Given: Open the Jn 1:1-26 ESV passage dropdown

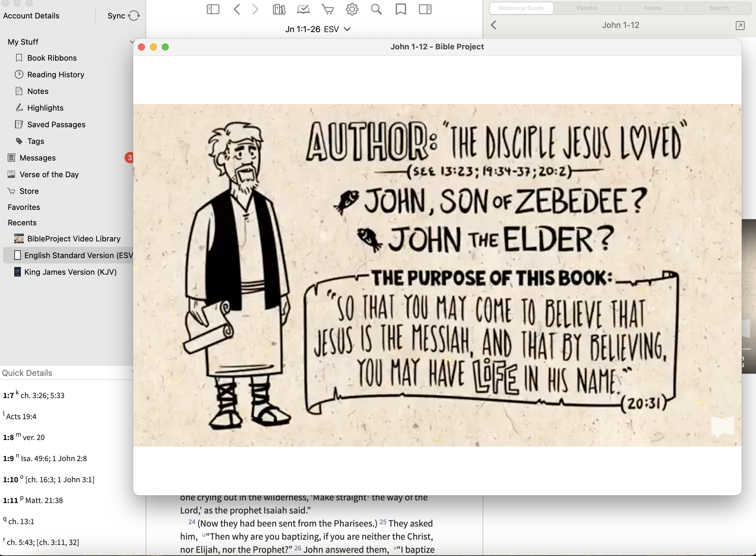Looking at the screenshot, I should [318, 29].
